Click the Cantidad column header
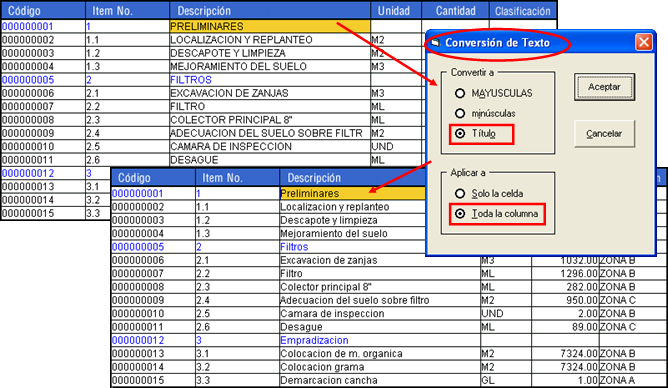Screen dimensions: 668x388 pos(455,11)
